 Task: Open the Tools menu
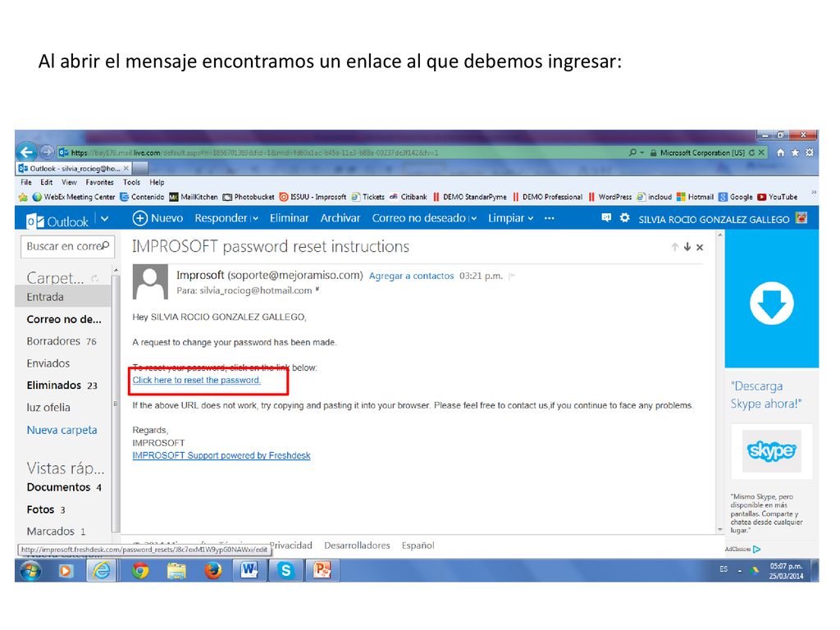coord(132,182)
